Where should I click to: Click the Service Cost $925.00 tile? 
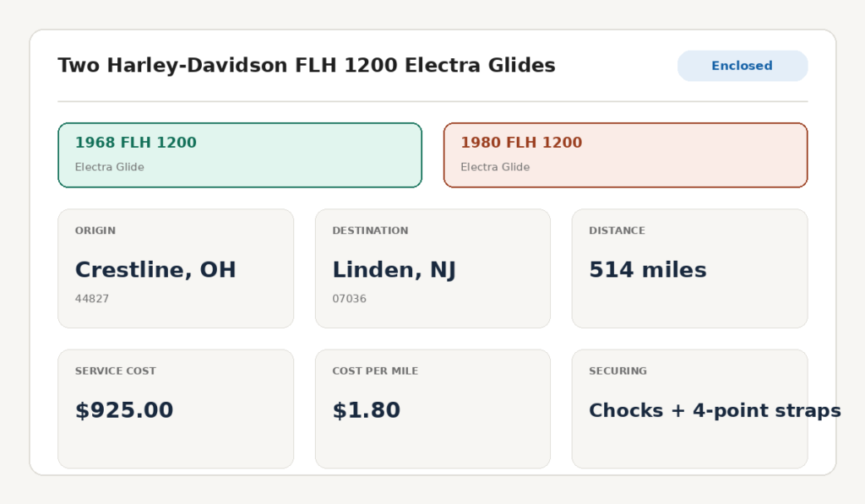click(x=176, y=409)
